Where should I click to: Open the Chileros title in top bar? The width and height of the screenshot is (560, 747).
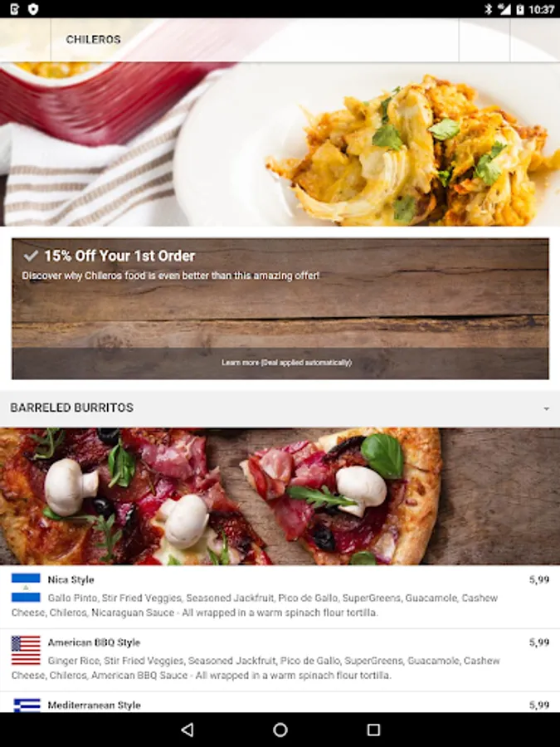point(93,40)
